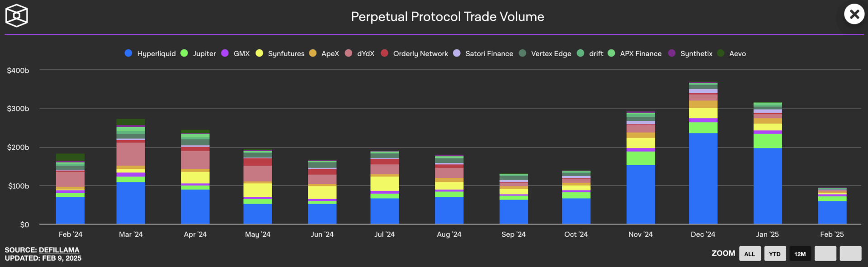The image size is (868, 267).
Task: Hide the Synthetix series
Action: point(691,53)
